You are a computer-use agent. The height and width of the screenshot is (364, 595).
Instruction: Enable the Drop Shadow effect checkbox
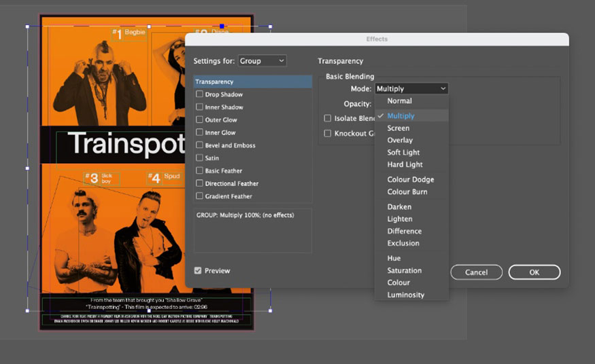[x=199, y=94]
